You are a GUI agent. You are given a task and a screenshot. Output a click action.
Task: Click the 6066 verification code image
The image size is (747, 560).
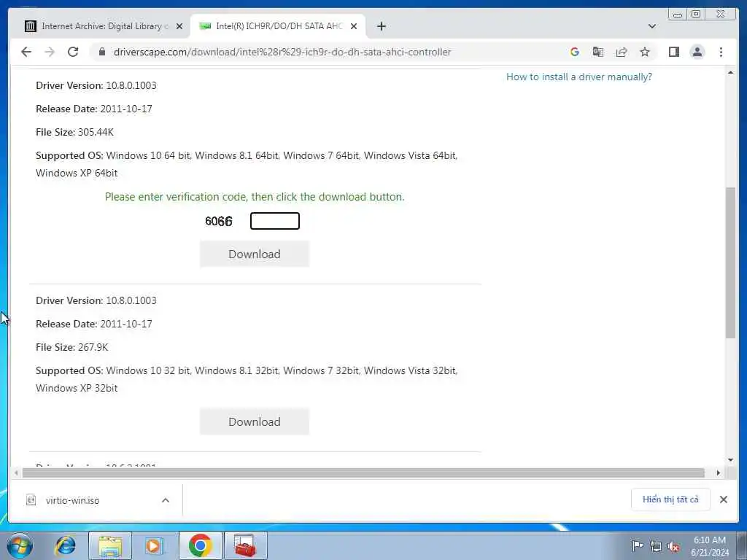pos(219,221)
